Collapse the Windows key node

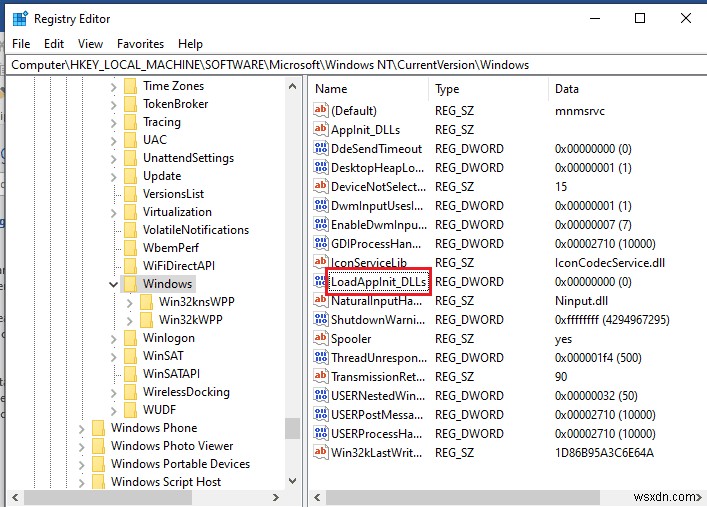point(113,284)
